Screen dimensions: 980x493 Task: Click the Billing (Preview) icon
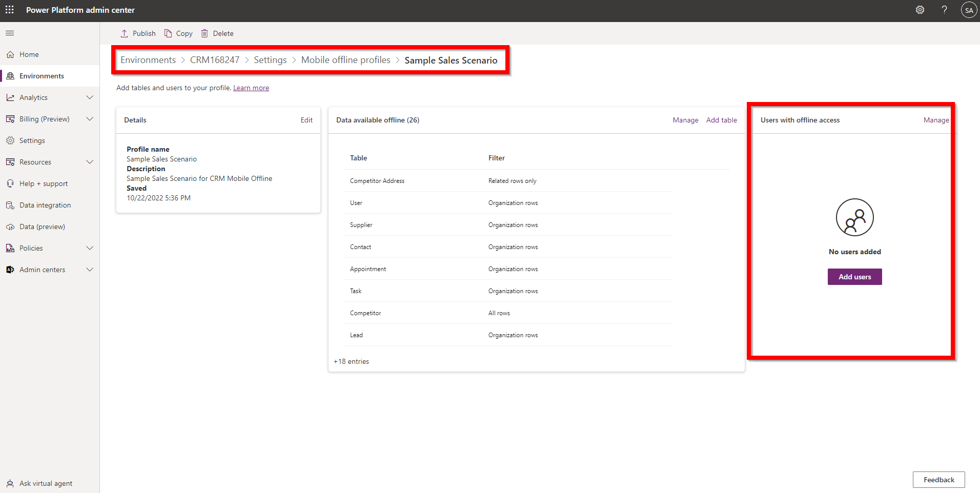pos(10,119)
